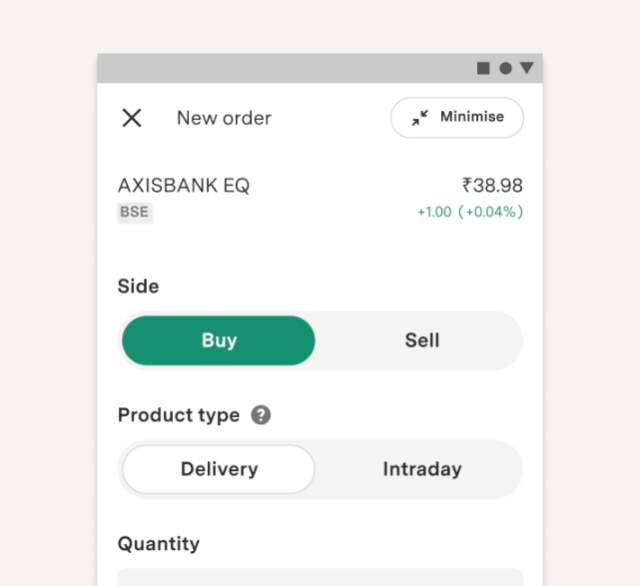The width and height of the screenshot is (640, 586).
Task: Click the New order title text
Action: point(224,118)
